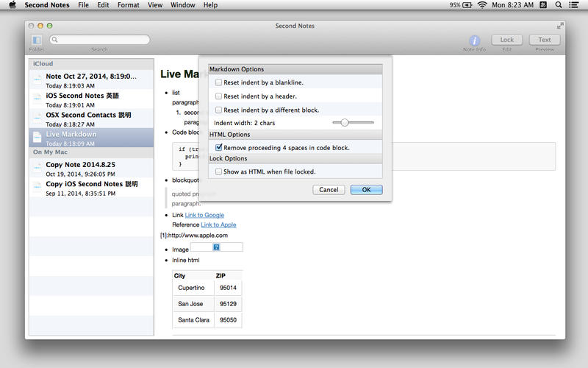Select note OSX Second Contacts in sidebar
588x368 pixels.
tap(91, 118)
